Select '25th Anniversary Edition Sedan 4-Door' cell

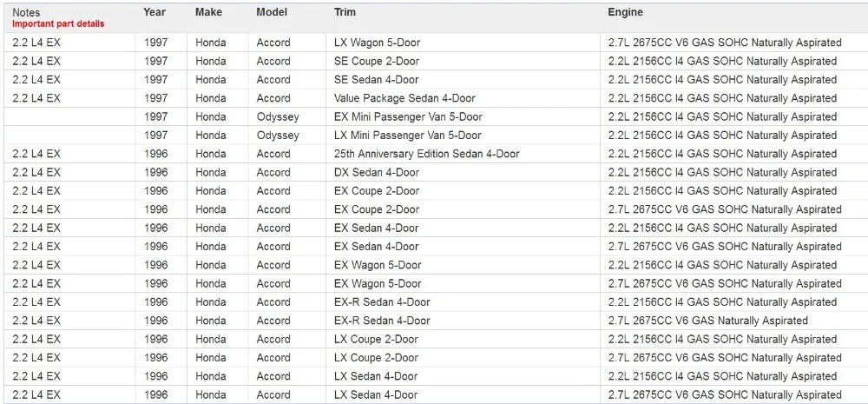tap(426, 154)
